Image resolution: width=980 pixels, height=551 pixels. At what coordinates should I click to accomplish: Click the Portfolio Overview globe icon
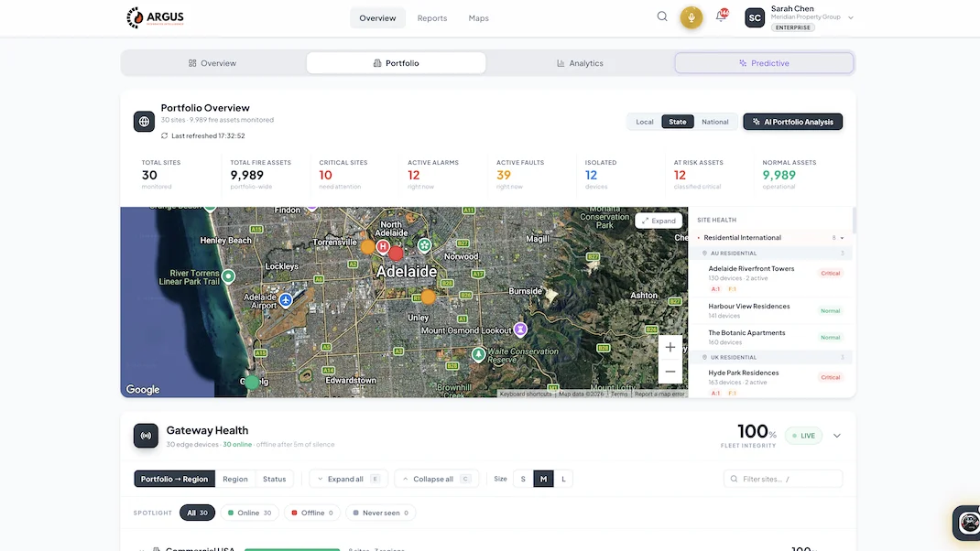coord(145,121)
